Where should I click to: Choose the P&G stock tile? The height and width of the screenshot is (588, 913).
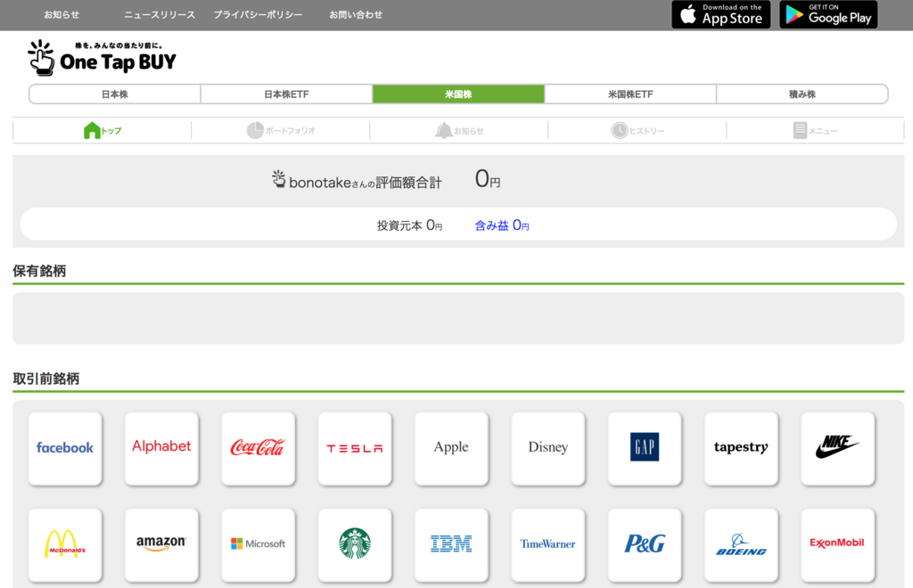click(646, 545)
